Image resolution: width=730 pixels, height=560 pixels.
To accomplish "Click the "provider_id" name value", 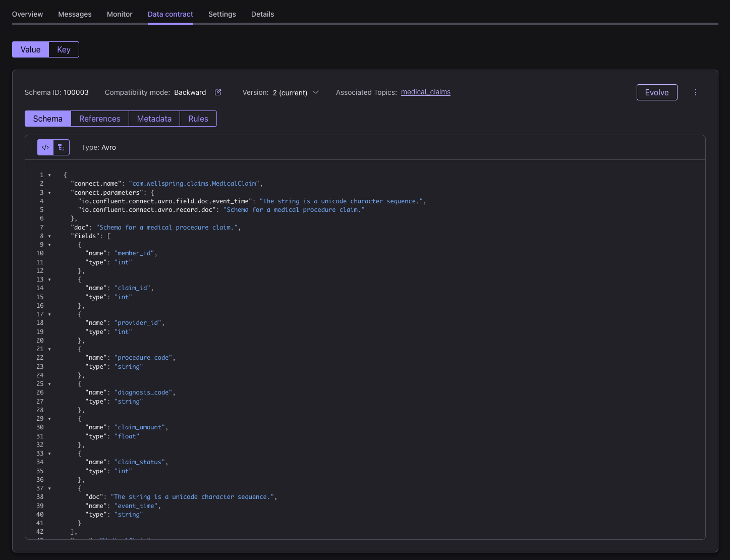I will point(138,323).
